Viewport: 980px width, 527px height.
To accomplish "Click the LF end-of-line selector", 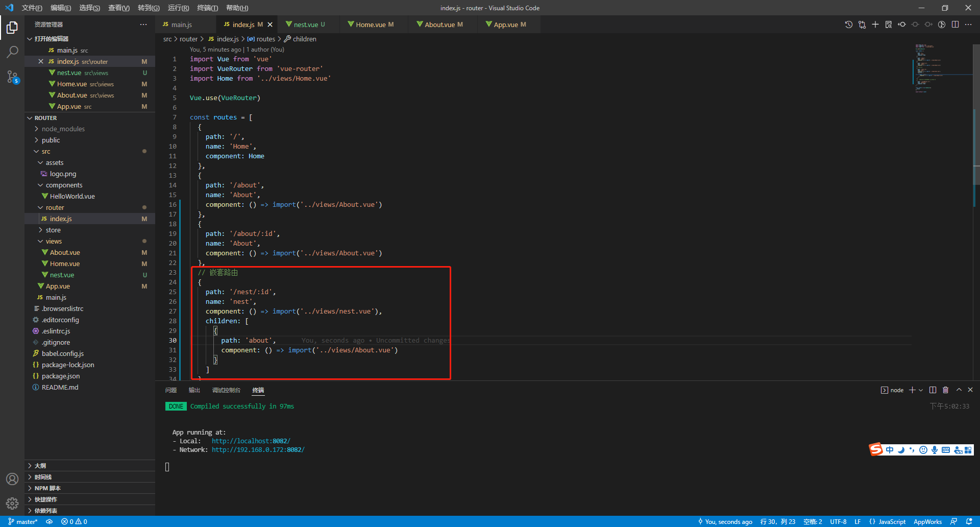I will coord(858,521).
